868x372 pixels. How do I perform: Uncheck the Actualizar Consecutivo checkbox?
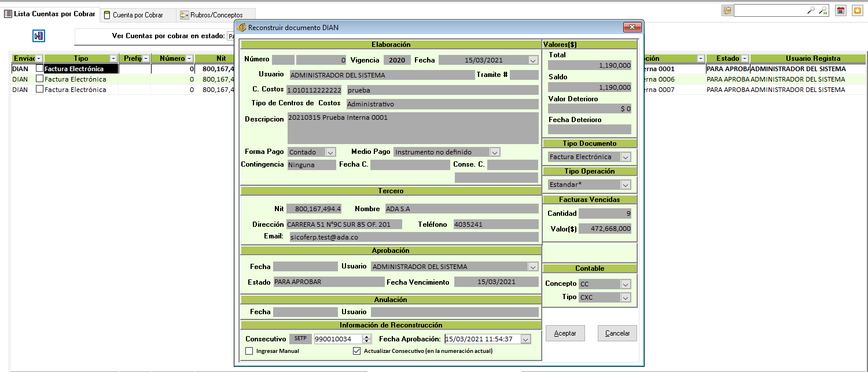click(x=356, y=351)
